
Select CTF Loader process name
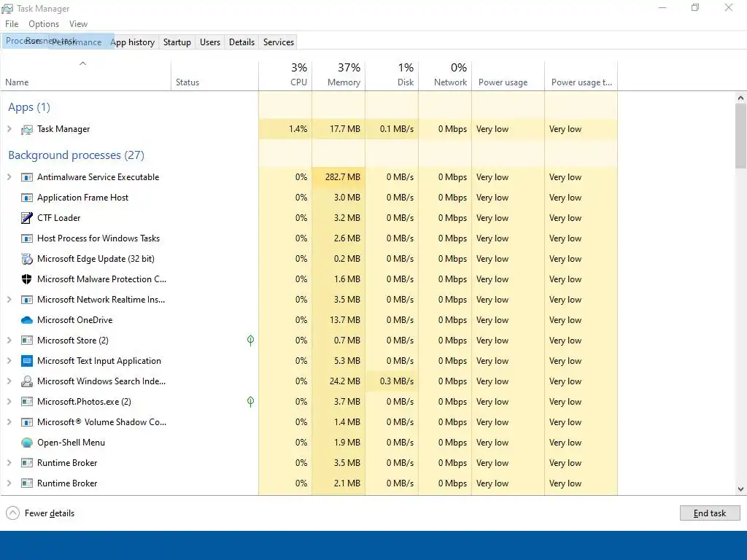(x=58, y=217)
